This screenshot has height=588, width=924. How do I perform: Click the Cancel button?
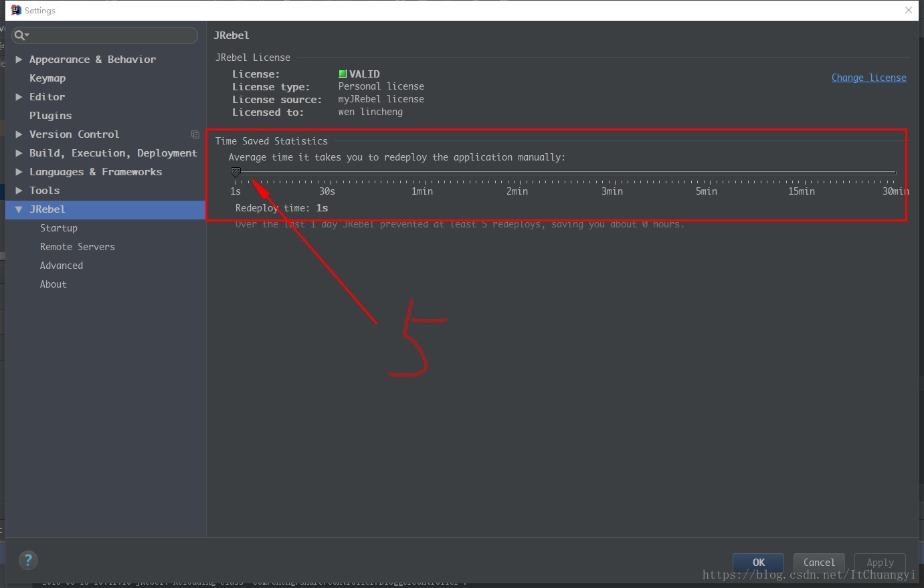click(819, 563)
